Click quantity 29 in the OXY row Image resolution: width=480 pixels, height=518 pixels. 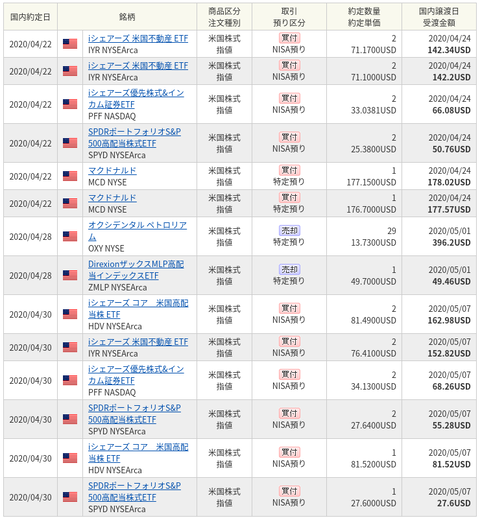click(x=392, y=231)
